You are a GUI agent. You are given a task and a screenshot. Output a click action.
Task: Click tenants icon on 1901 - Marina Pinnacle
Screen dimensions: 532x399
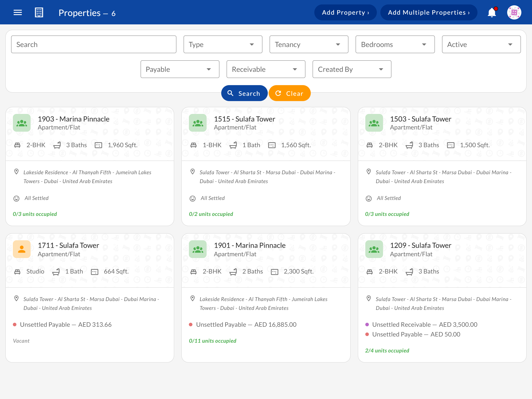point(198,249)
